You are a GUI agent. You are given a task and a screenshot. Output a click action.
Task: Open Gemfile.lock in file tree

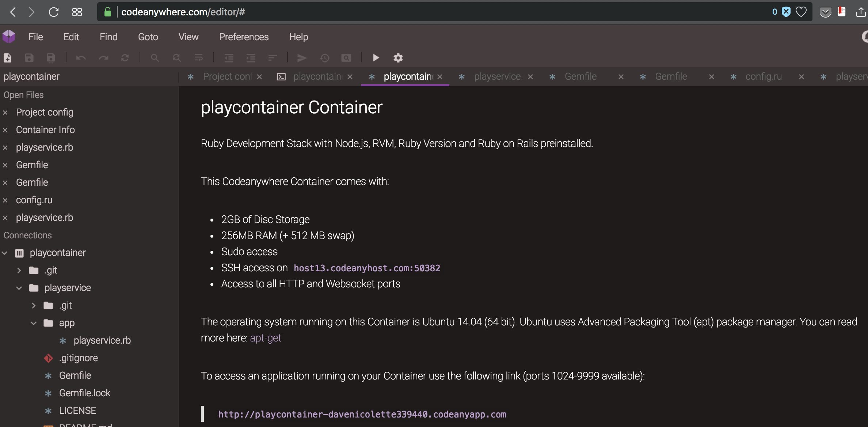pos(85,393)
